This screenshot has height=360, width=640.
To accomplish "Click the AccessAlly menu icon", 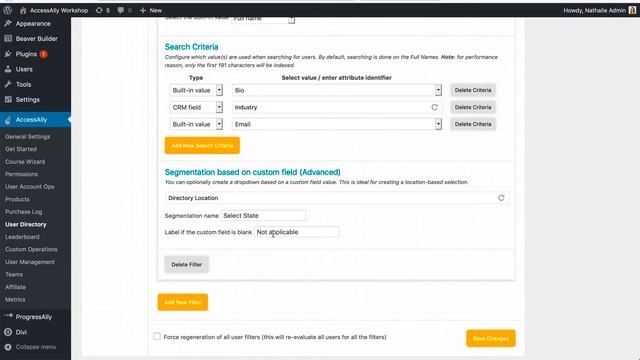I will [x=8, y=120].
